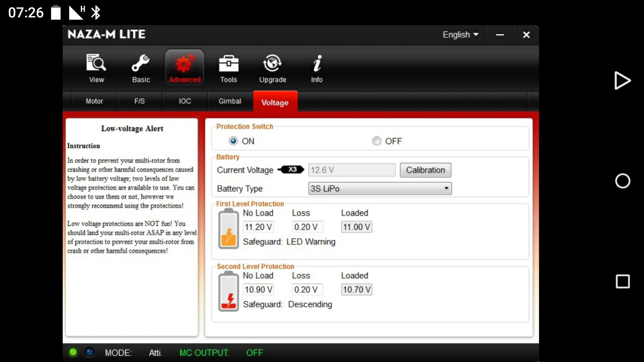
Task: Turn Protection Switch OFF
Action: pos(377,141)
